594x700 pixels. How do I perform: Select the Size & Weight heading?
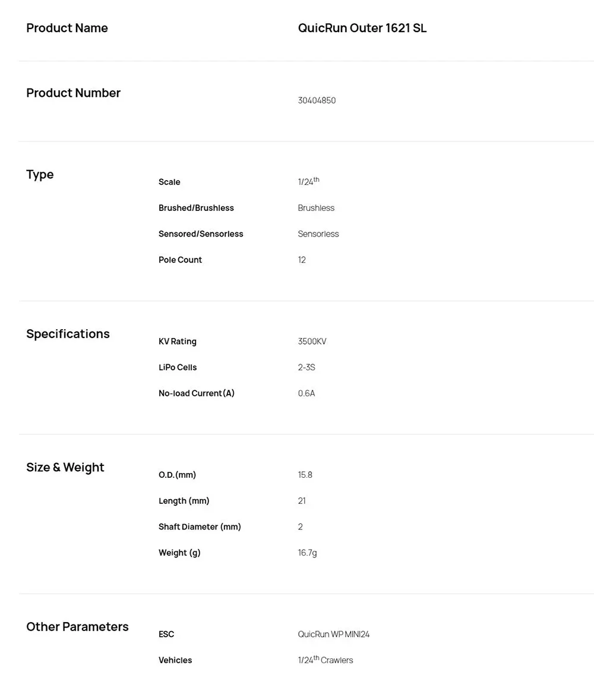(x=65, y=468)
